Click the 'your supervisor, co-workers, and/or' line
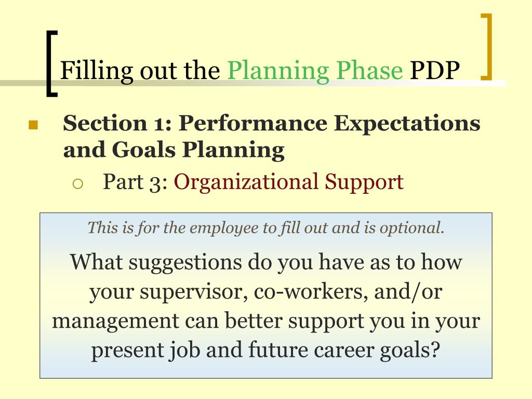Screen dimensions: 532x399 tap(266, 292)
